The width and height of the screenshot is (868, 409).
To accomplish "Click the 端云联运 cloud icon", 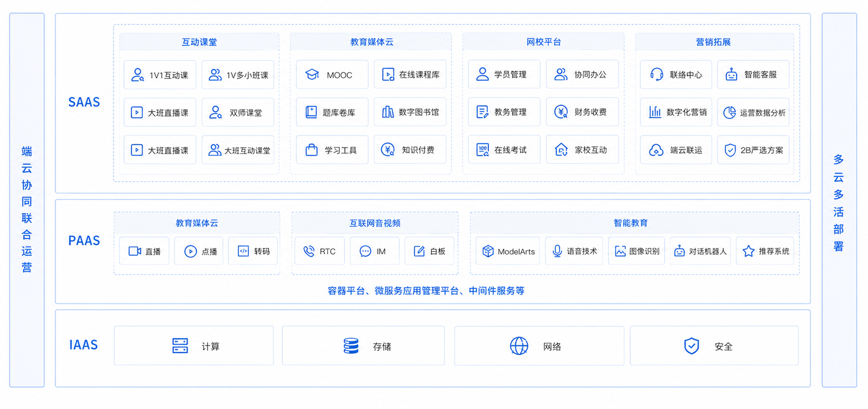I will pos(656,150).
